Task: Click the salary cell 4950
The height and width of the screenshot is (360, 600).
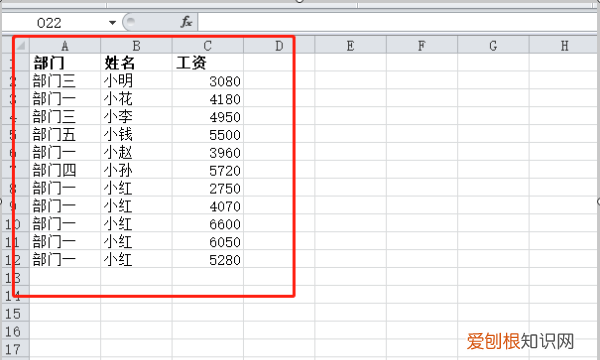Action: (x=208, y=117)
